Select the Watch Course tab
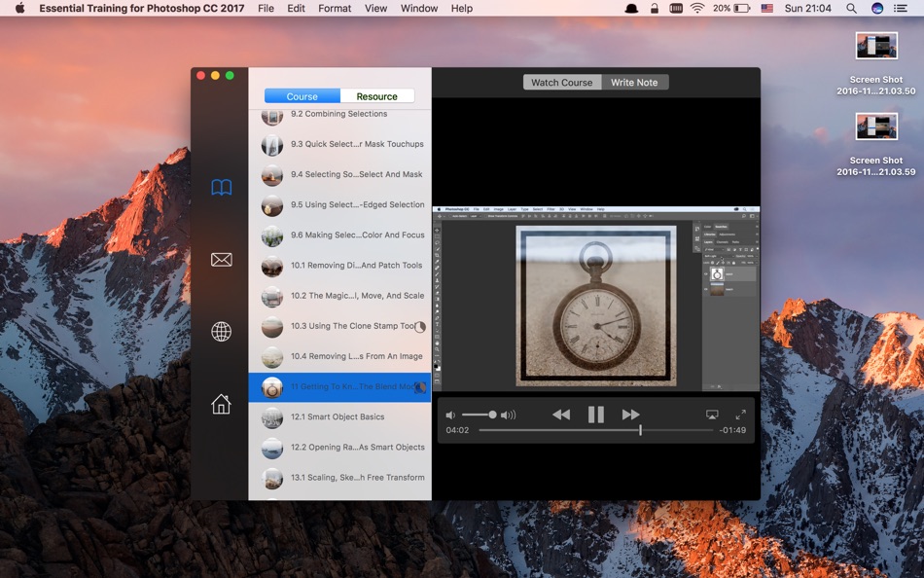 pyautogui.click(x=562, y=83)
